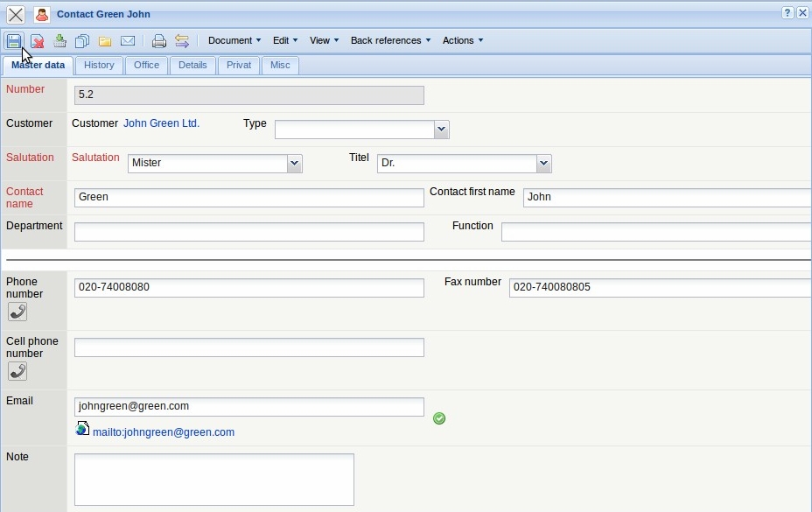Open the John Green Ltd. customer link
812x512 pixels.
[161, 123]
